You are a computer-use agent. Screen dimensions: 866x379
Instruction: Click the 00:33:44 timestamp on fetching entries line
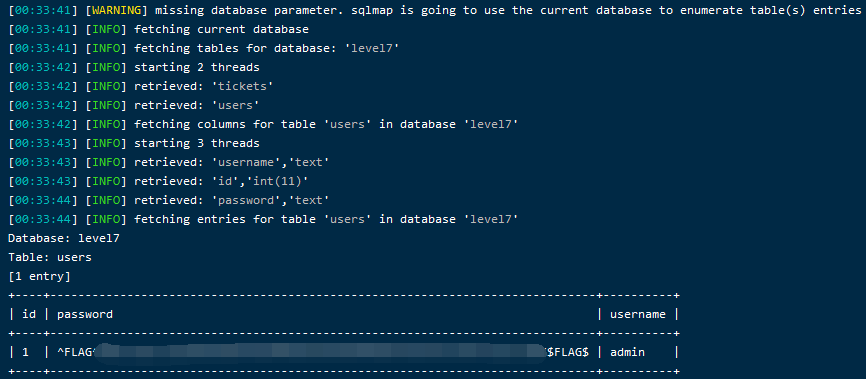coord(43,219)
